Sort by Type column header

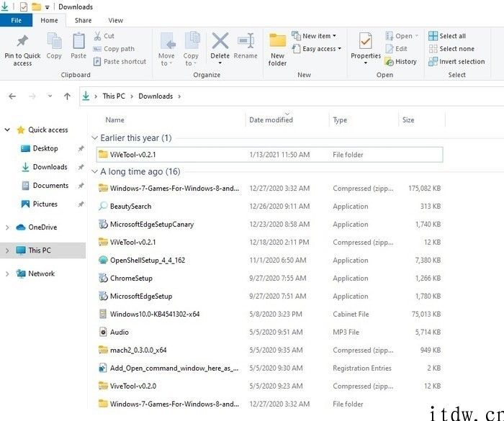[340, 120]
